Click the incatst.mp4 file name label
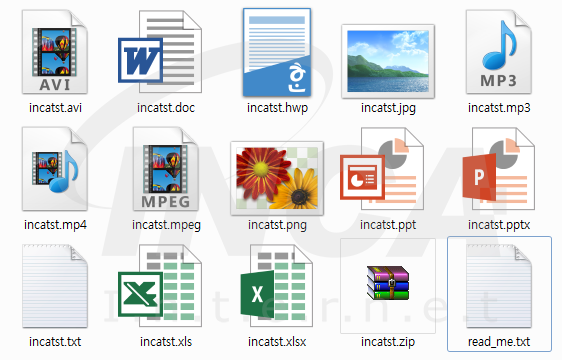Image resolution: width=562 pixels, height=360 pixels. click(x=55, y=225)
